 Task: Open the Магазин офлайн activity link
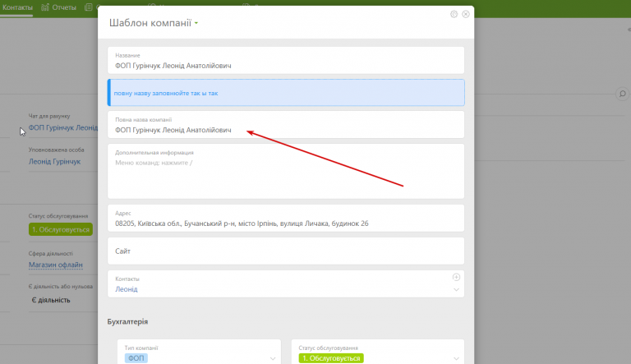click(56, 265)
